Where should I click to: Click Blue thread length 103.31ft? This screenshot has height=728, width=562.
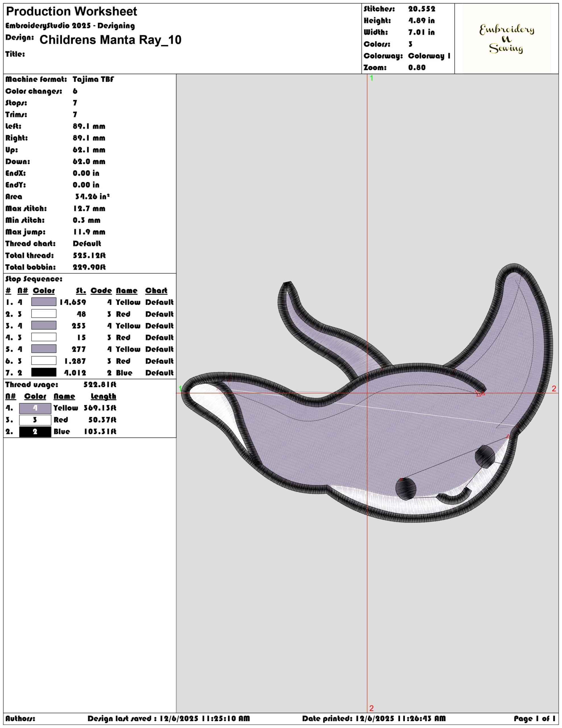click(x=100, y=431)
